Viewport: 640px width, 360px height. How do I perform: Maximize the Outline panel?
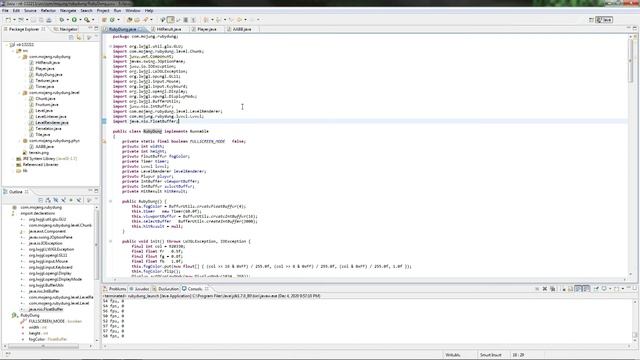coord(96,191)
